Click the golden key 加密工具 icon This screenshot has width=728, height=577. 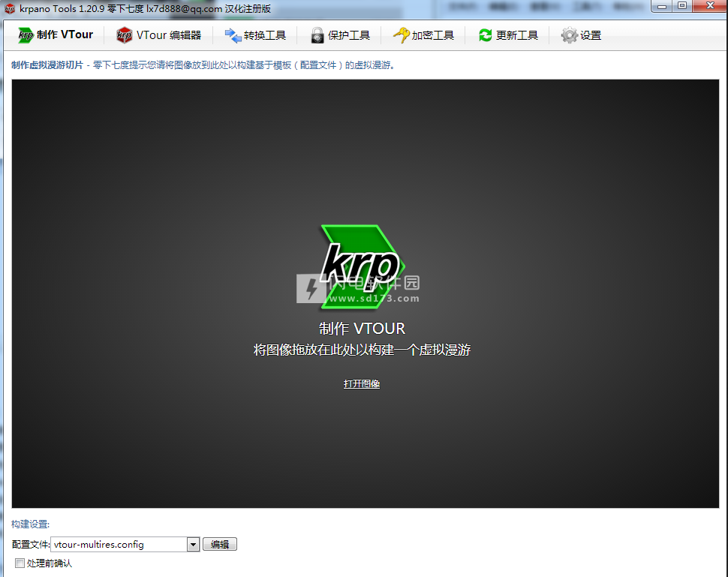click(x=401, y=35)
